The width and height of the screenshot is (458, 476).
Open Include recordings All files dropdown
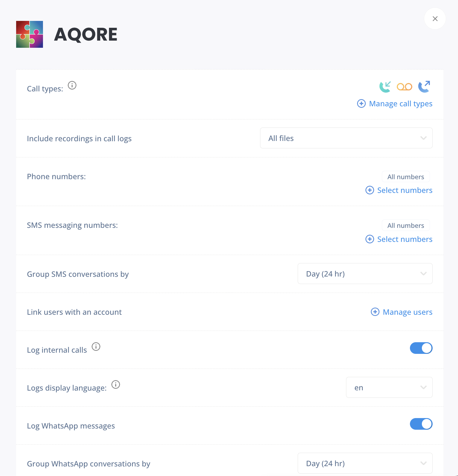coord(346,138)
